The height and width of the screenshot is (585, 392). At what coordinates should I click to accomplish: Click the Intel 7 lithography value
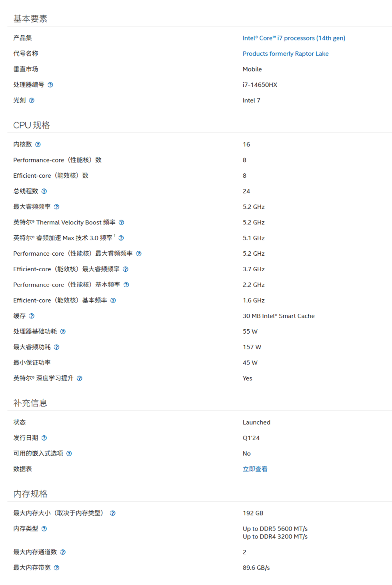pyautogui.click(x=251, y=100)
